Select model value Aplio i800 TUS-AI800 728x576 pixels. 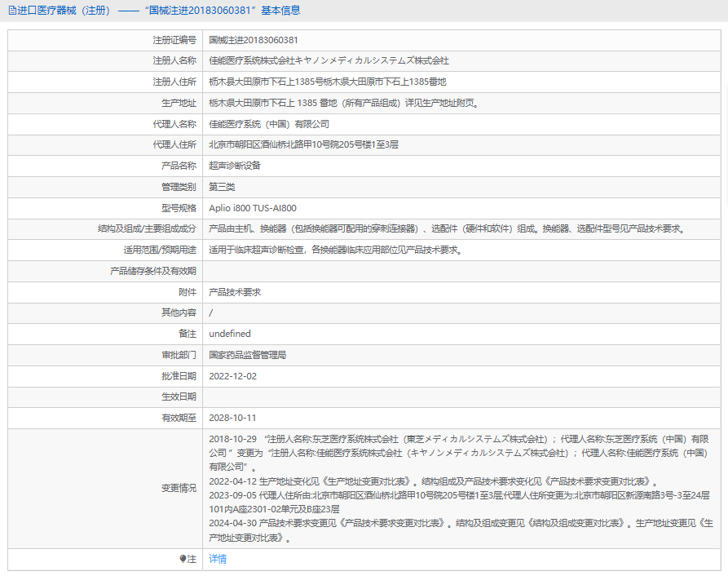coord(253,208)
